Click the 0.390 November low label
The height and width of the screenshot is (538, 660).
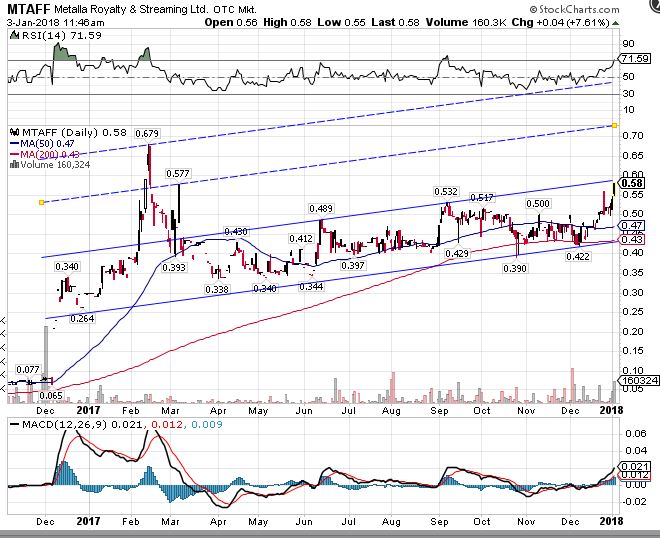tap(515, 268)
